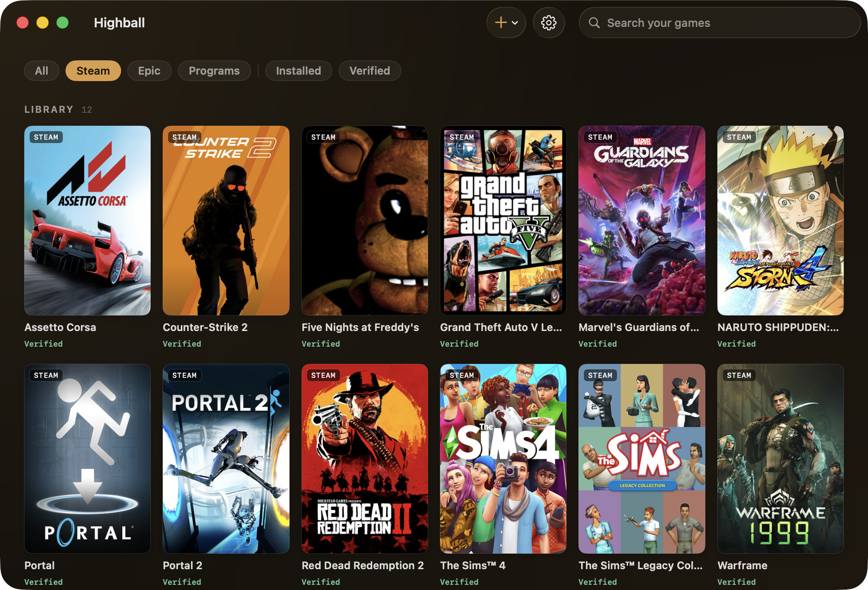The width and height of the screenshot is (868, 590).
Task: Open the Counter-Strike 2 cover art
Action: tap(226, 220)
